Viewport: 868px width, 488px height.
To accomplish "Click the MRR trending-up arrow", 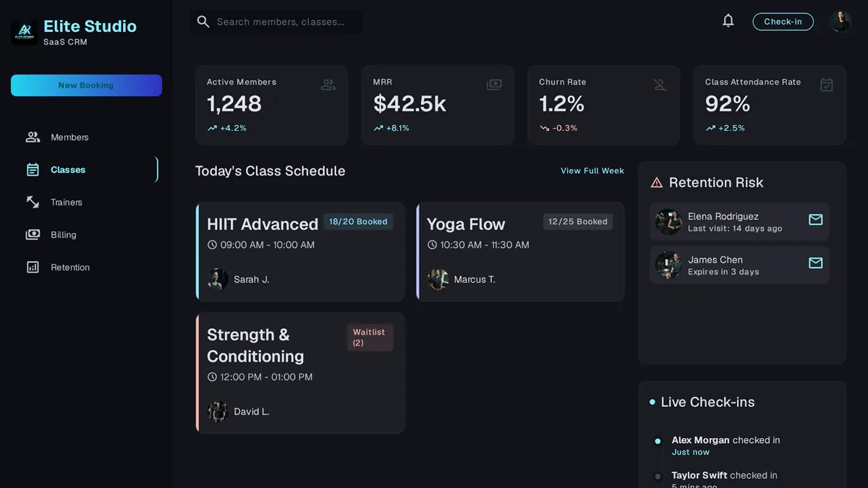I will 378,128.
